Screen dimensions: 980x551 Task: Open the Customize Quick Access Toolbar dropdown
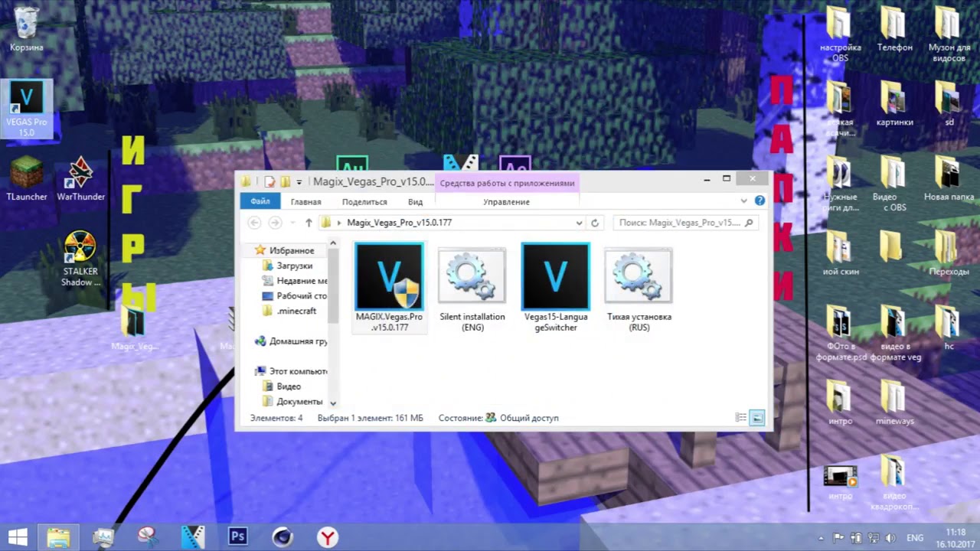(x=299, y=182)
